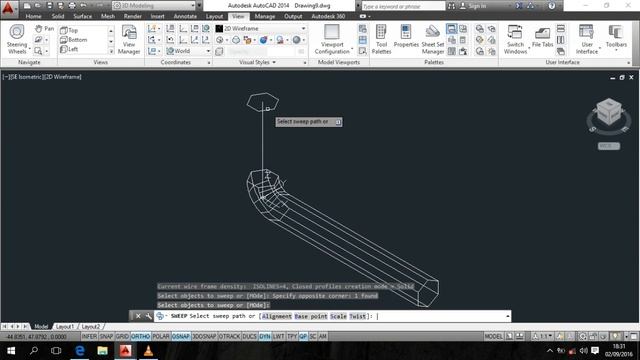Screen dimensions: 640x360
Task: Expand the quick access toolbar customize arrow
Action: tap(199, 6)
